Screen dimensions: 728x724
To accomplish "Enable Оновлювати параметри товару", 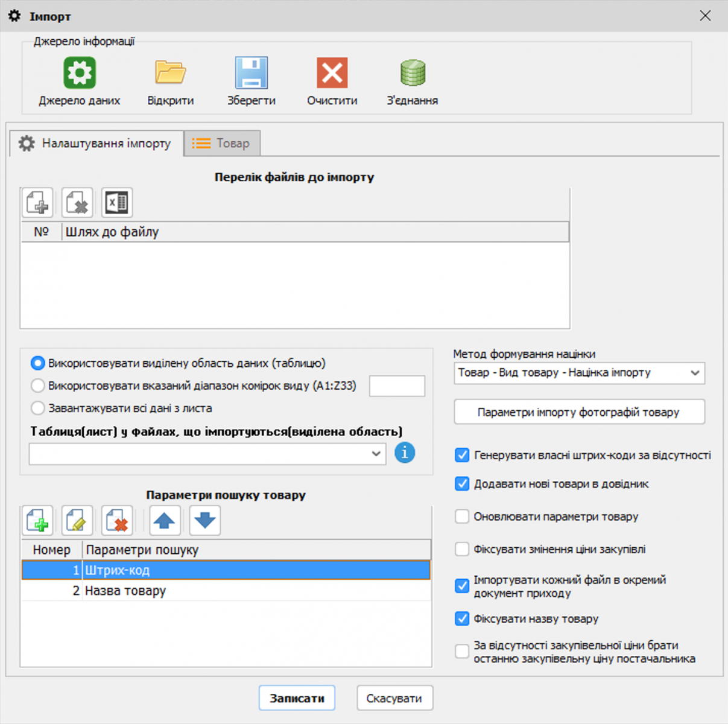I will pos(461,516).
